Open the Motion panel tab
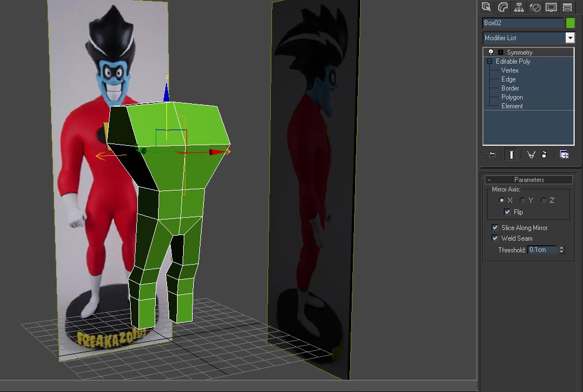 click(x=535, y=7)
